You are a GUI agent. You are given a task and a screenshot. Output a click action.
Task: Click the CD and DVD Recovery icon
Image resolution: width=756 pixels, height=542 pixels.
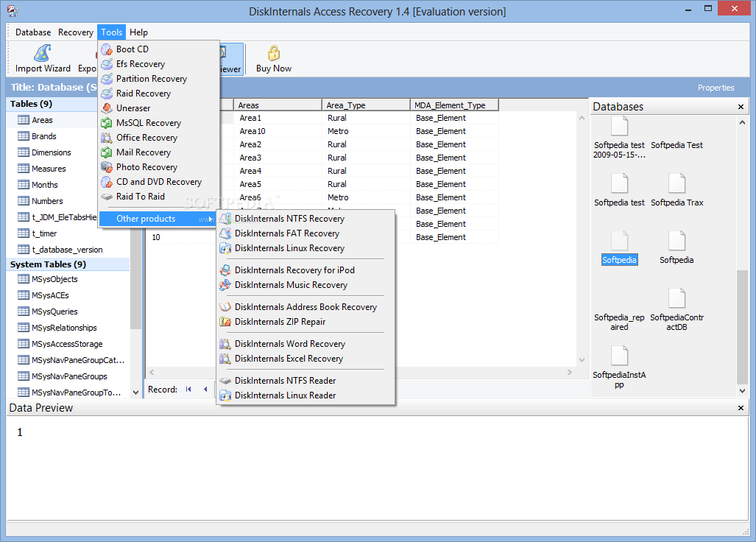107,182
